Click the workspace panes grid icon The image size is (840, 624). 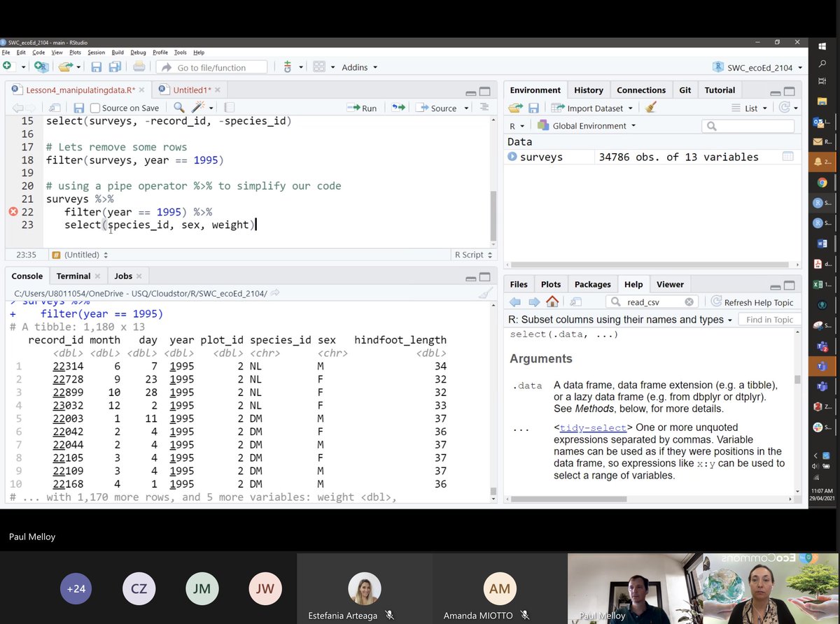click(x=319, y=67)
